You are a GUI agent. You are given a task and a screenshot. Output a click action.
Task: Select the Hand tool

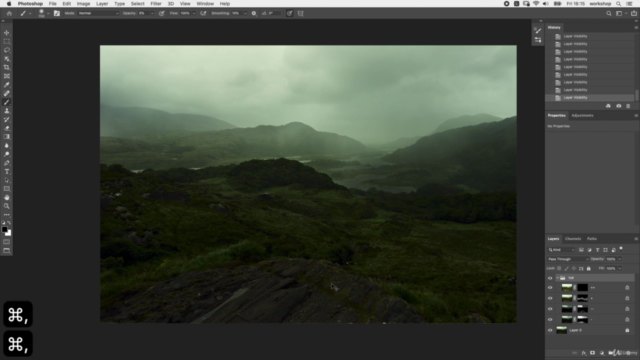click(x=7, y=198)
